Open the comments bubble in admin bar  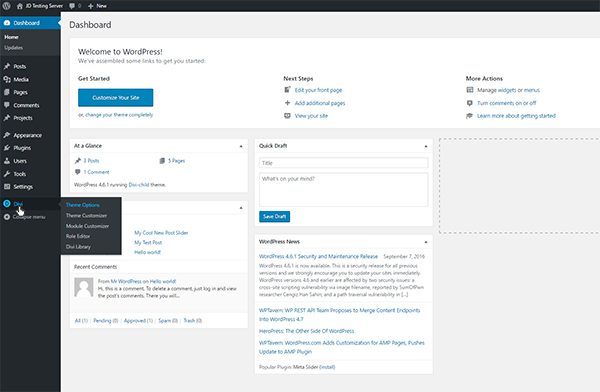pos(75,6)
